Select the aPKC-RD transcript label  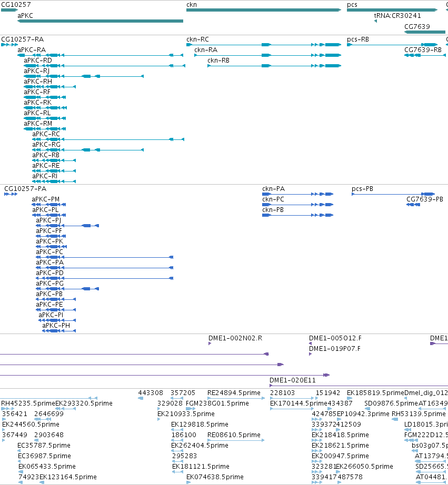coord(38,60)
